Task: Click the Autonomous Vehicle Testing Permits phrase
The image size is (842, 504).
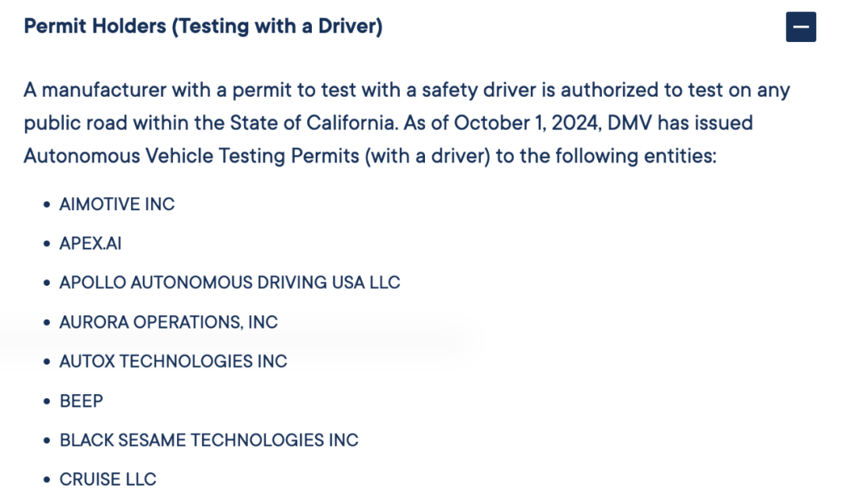Action: (191, 157)
